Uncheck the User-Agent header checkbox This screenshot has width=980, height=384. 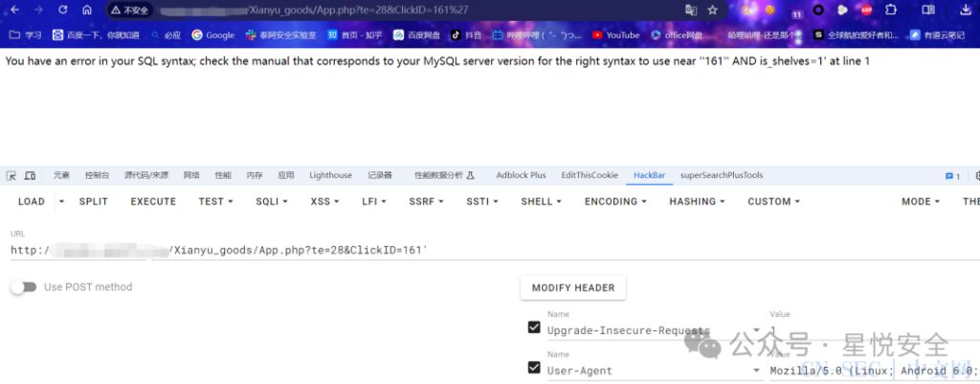tap(534, 367)
